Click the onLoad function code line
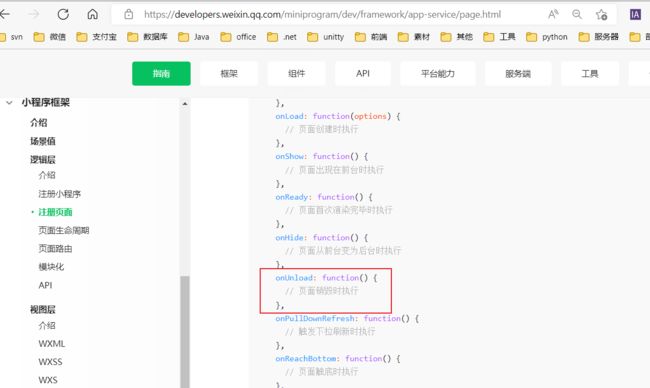650x388 pixels. point(338,116)
